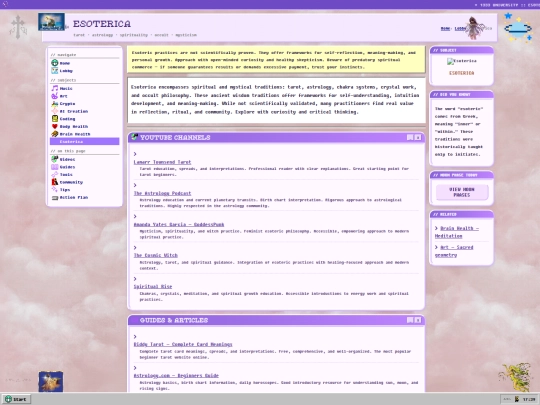Viewport: 540px width, 405px height.
Task: Select Action Plan text in page menu
Action: (74, 197)
